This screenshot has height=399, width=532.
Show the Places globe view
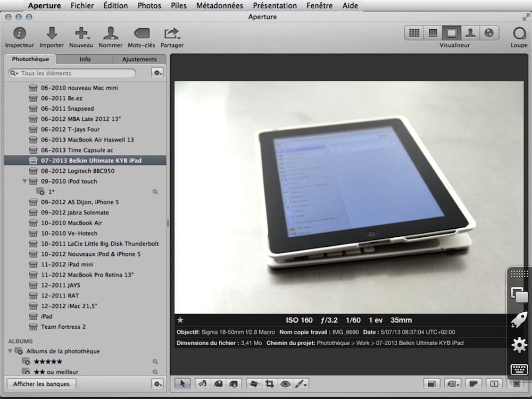click(x=489, y=33)
